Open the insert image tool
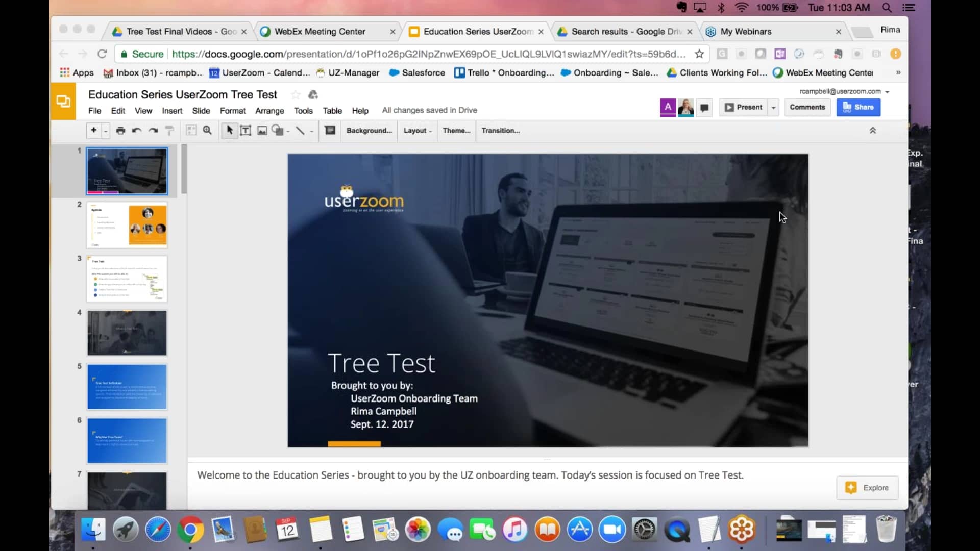 (x=262, y=131)
